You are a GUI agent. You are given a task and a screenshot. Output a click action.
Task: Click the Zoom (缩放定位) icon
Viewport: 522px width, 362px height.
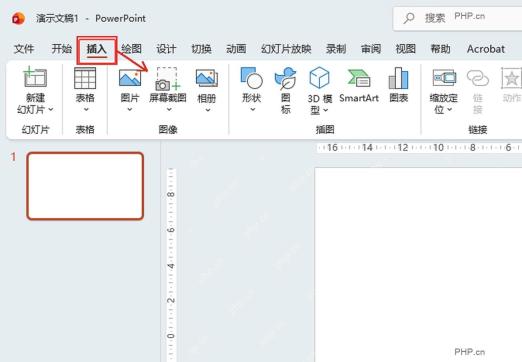click(444, 78)
